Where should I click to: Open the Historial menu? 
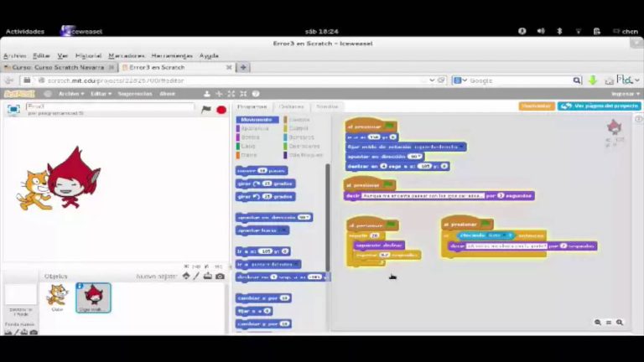[88, 56]
